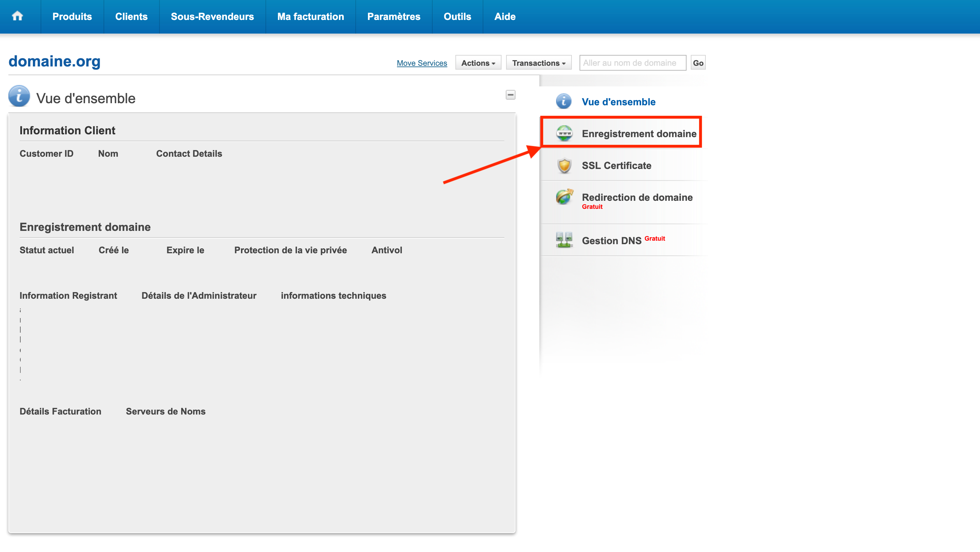The height and width of the screenshot is (552, 980).
Task: Select SSL Certificate in the sidebar
Action: (x=616, y=165)
